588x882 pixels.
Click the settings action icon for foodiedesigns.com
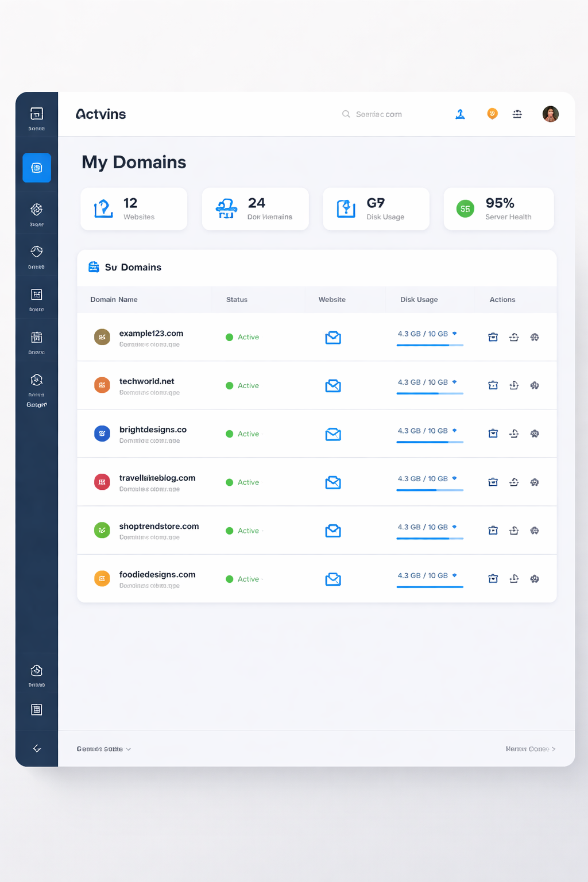pyautogui.click(x=535, y=579)
